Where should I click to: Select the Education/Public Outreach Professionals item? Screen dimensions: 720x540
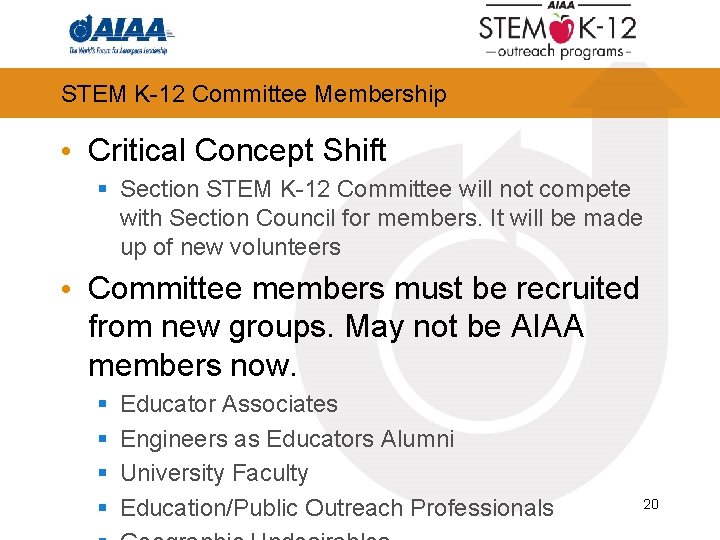click(x=336, y=508)
